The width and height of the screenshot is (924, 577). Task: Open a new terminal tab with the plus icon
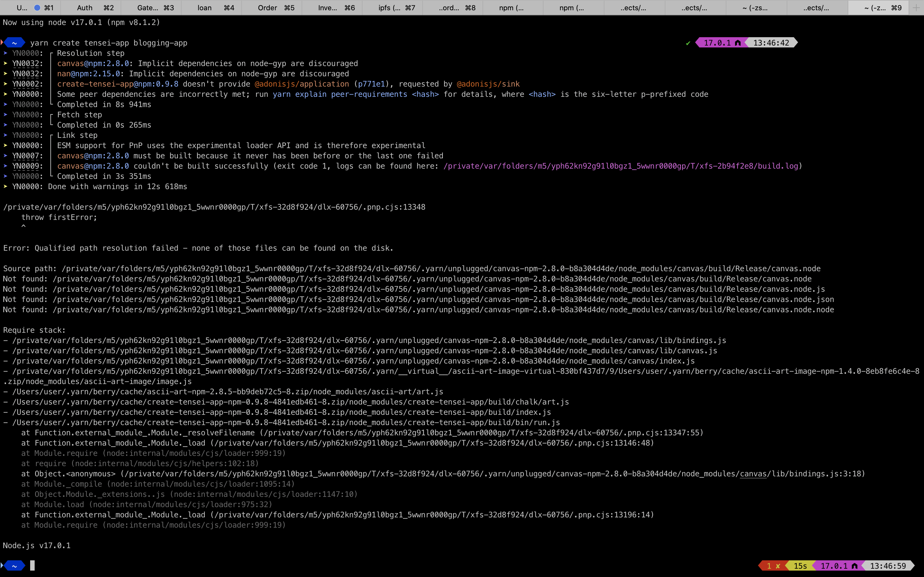click(916, 7)
